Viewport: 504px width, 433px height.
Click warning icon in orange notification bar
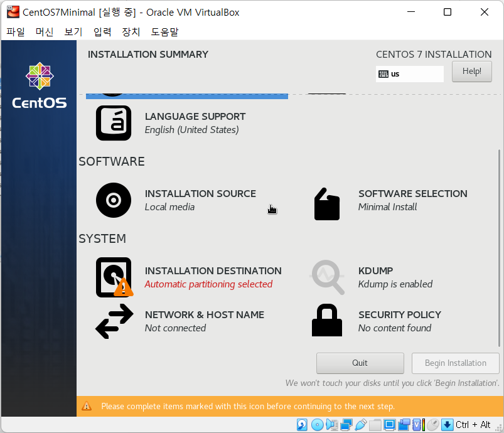87,406
